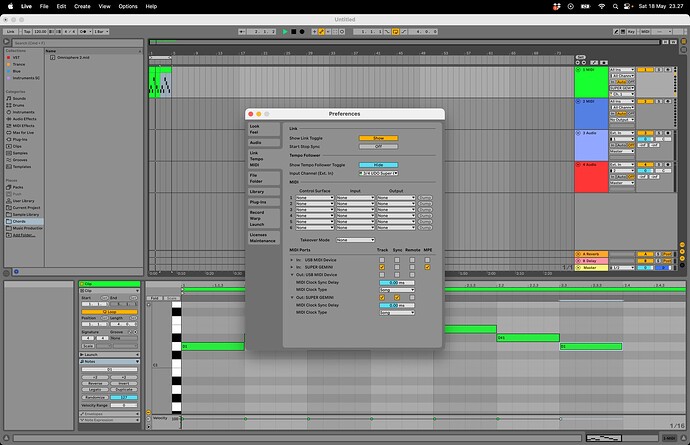Click the 4 Audio red track header
The height and width of the screenshot is (445, 690).
click(x=591, y=177)
